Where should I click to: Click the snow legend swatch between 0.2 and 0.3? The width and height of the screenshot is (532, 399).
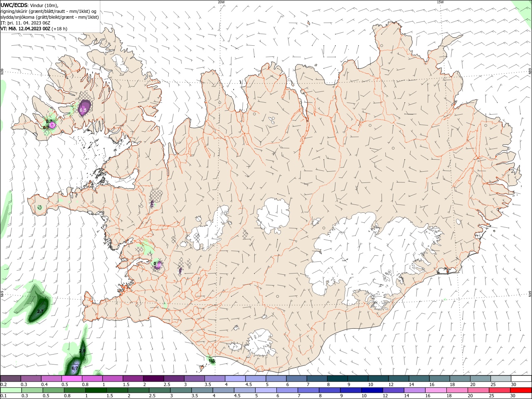(10, 379)
